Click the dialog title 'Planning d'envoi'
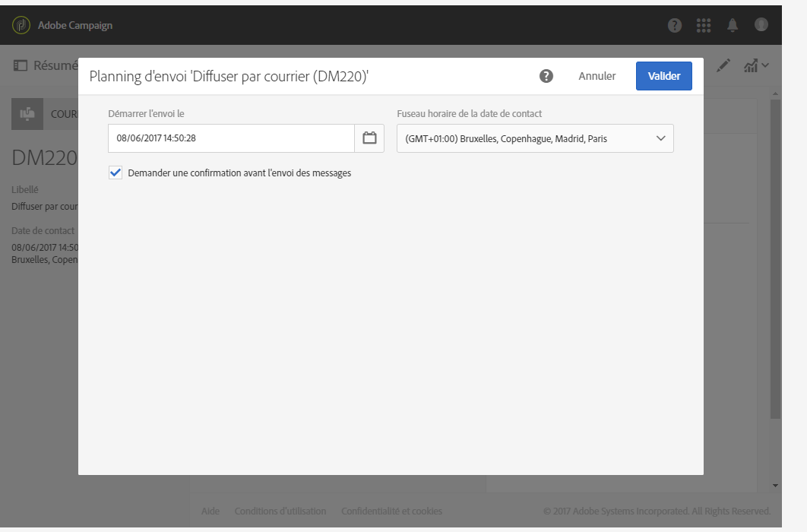Image resolution: width=807 pixels, height=532 pixels. [229, 76]
